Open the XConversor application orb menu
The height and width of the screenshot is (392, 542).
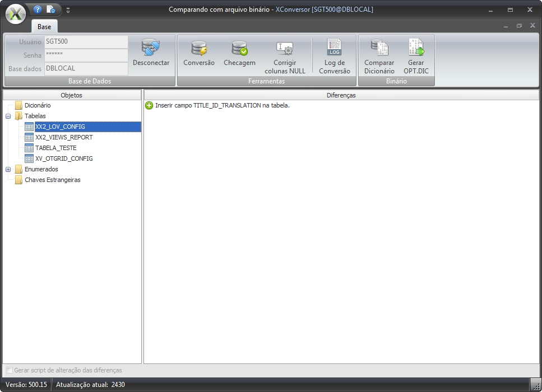(16, 14)
